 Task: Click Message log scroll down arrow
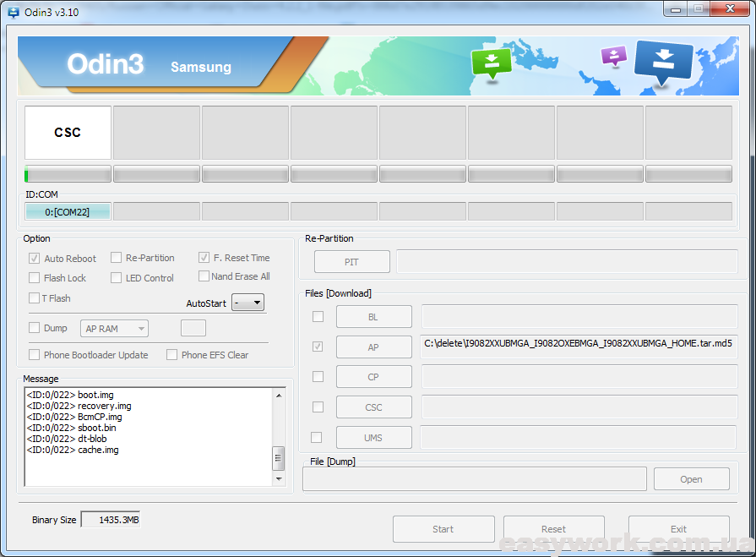click(x=279, y=479)
